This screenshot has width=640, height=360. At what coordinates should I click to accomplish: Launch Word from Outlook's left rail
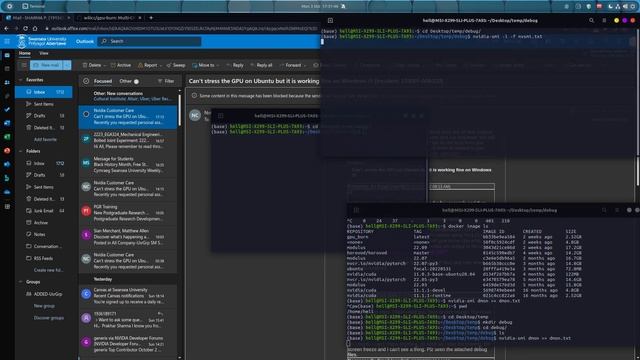pyautogui.click(x=7, y=123)
